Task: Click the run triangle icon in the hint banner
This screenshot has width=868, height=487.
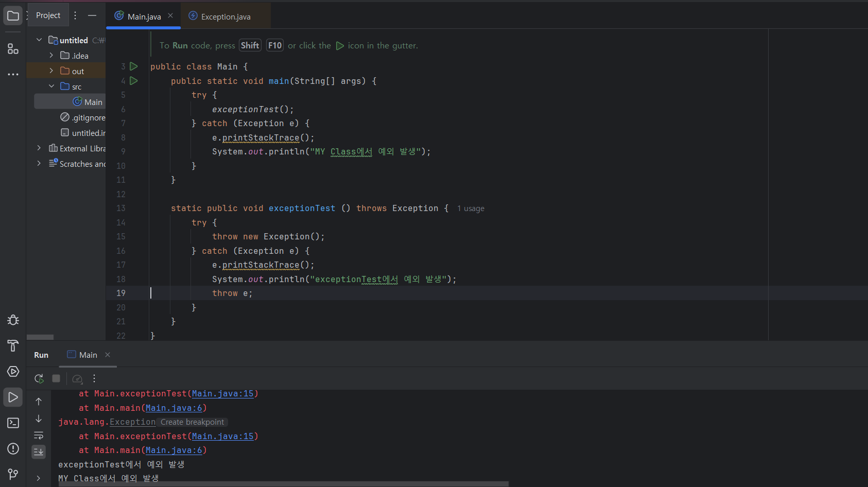Action: (340, 46)
